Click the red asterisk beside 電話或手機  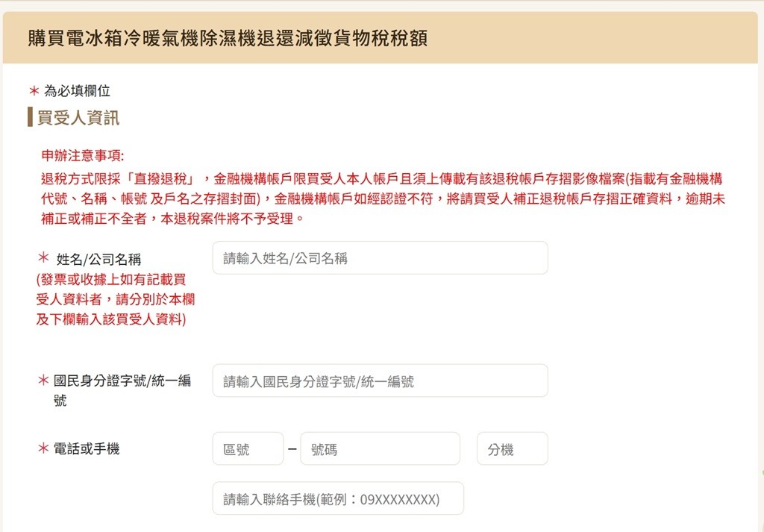click(x=43, y=448)
